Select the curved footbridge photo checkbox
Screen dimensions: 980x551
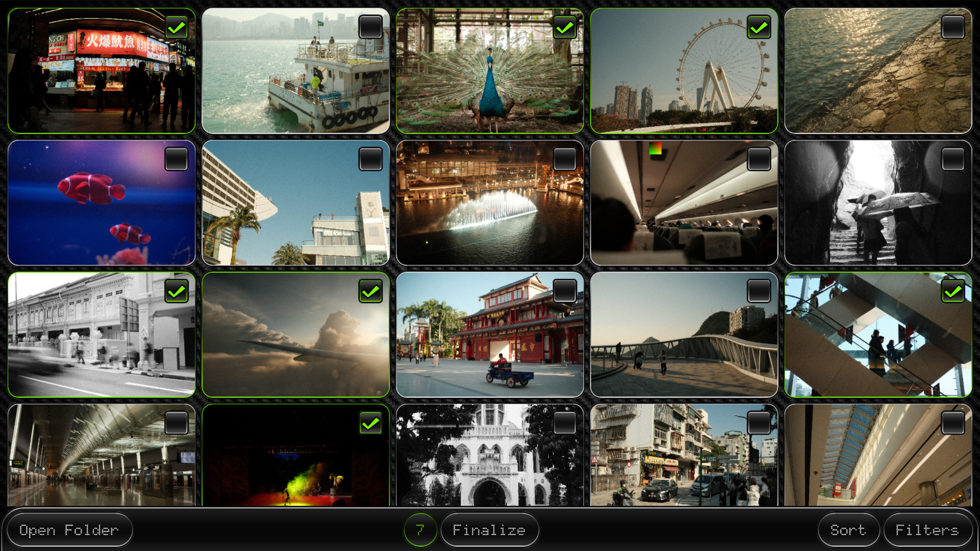[x=759, y=292]
